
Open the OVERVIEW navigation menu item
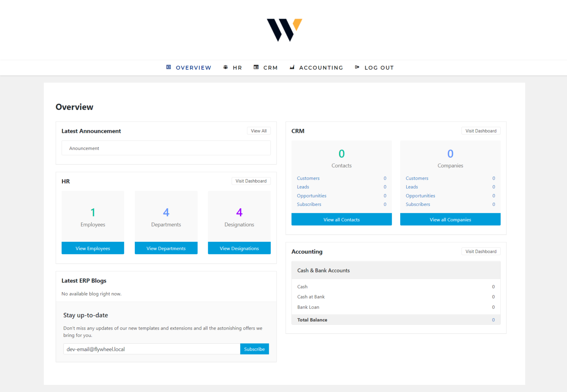click(193, 68)
